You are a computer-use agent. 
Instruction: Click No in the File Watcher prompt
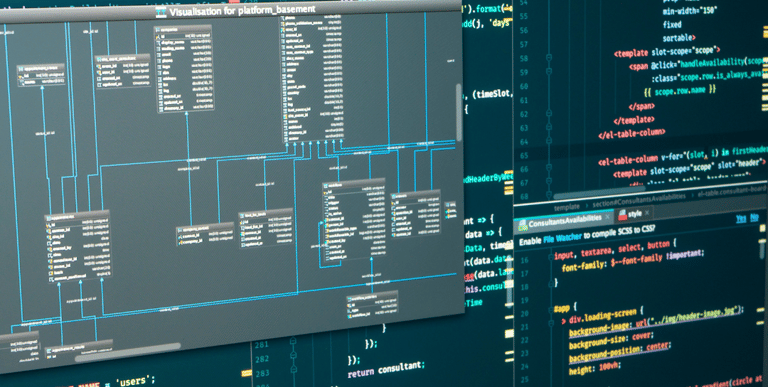pyautogui.click(x=755, y=217)
